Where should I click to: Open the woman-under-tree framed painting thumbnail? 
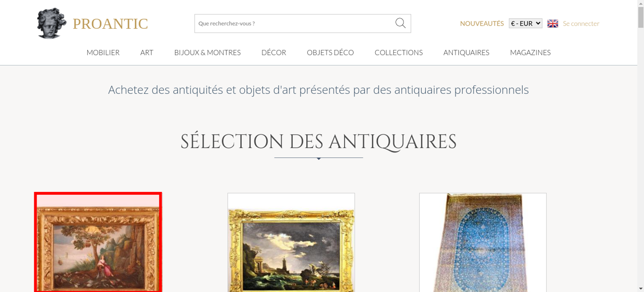point(98,242)
